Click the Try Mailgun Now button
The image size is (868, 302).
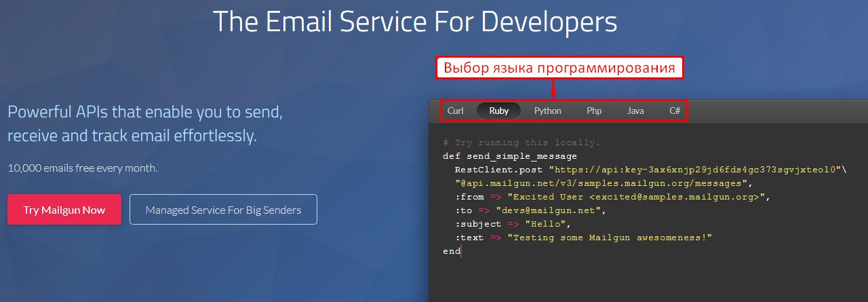point(64,210)
